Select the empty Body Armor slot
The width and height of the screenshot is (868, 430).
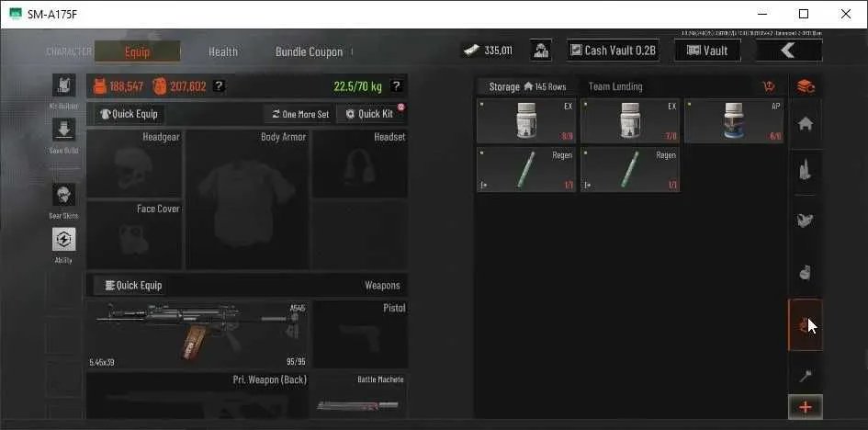pyautogui.click(x=247, y=199)
